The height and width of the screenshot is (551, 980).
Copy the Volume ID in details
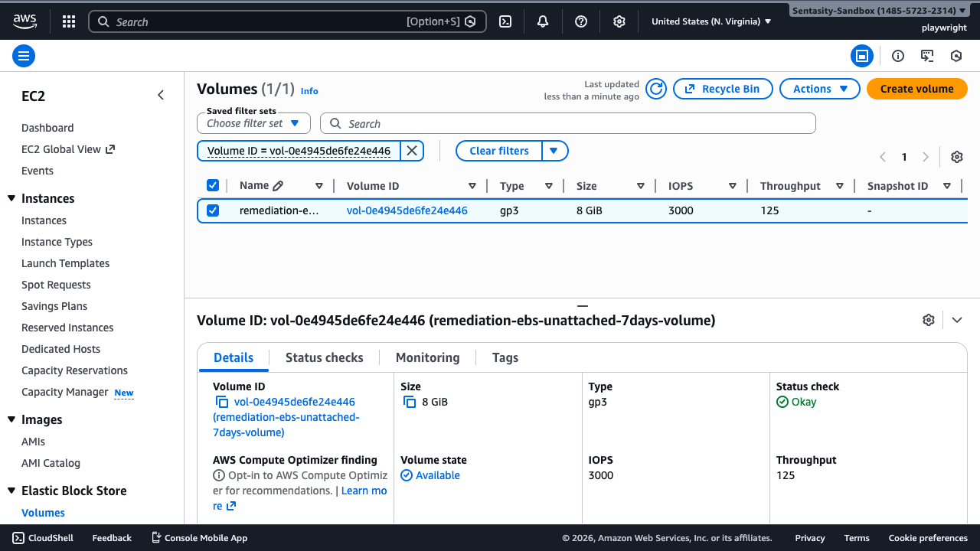tap(222, 402)
